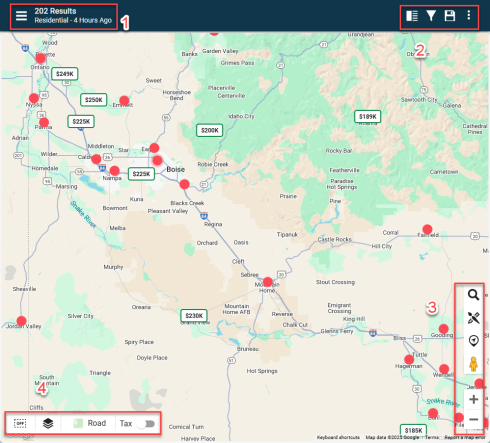
Task: Toggle the area selection OFF icon
Action: (x=20, y=423)
